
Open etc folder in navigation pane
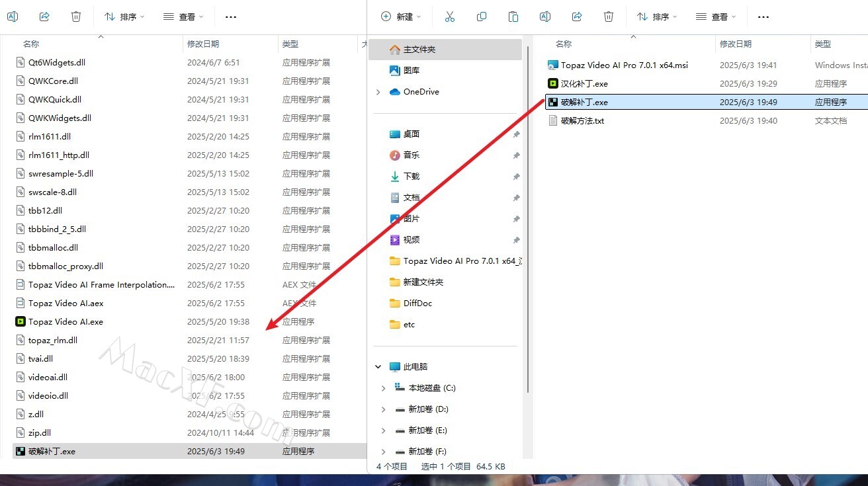(x=402, y=324)
